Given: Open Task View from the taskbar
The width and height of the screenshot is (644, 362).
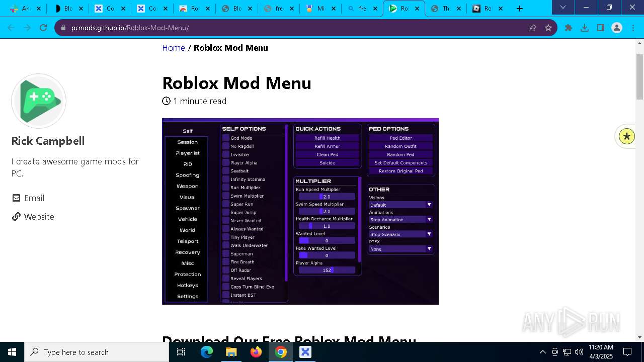Looking at the screenshot, I should [x=181, y=352].
